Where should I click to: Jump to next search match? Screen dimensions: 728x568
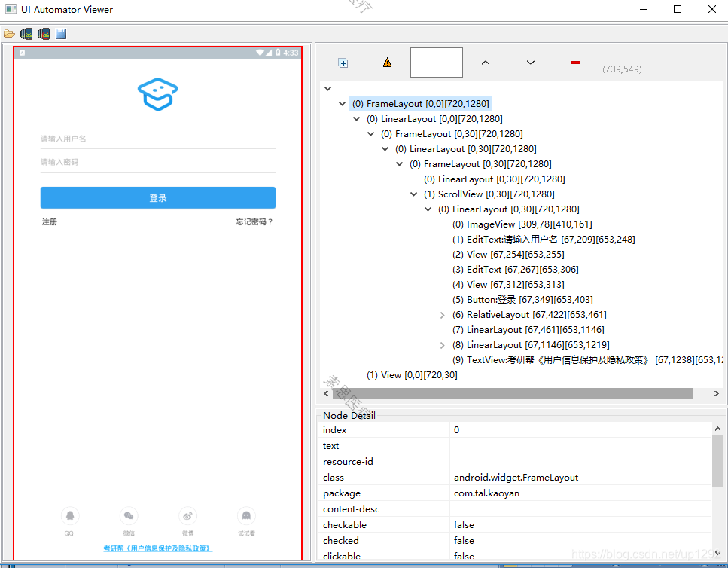(530, 63)
